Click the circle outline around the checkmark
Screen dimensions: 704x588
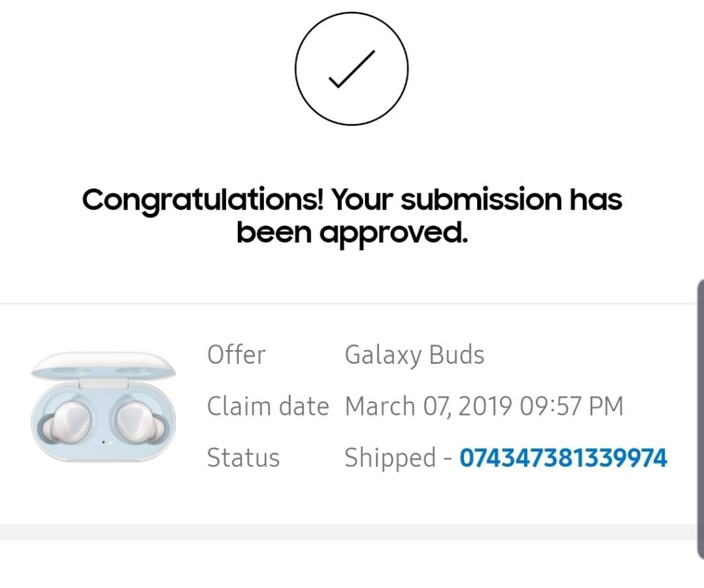point(351,69)
